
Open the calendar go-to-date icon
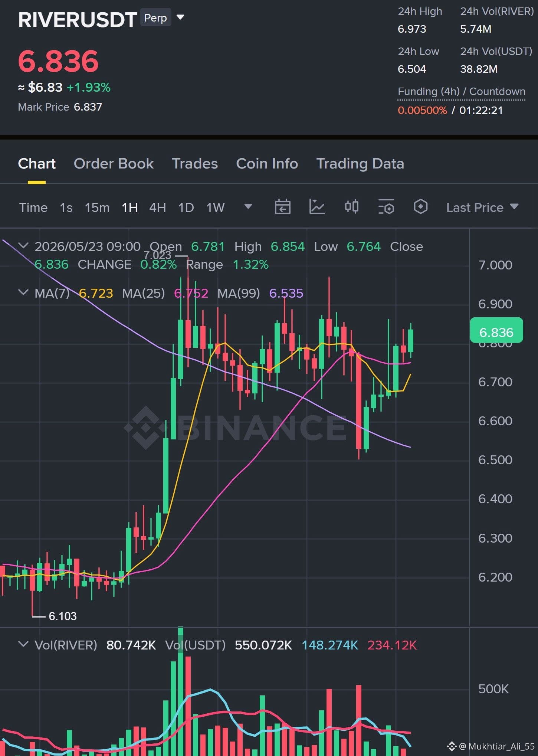(x=282, y=207)
